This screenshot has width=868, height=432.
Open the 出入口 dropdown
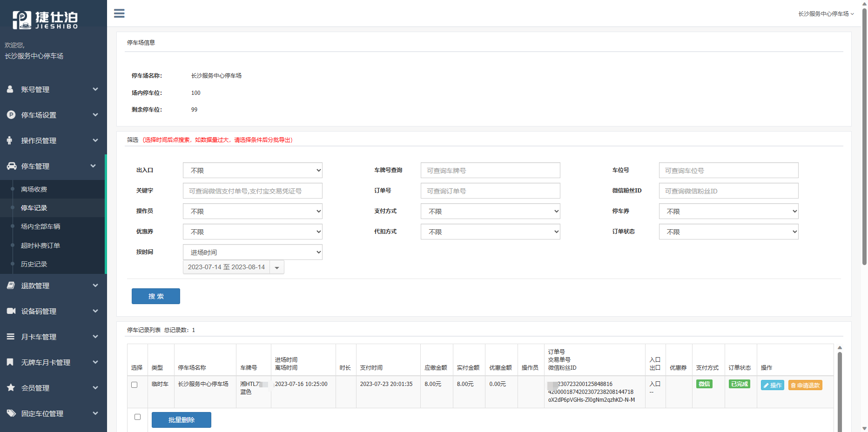tap(253, 170)
